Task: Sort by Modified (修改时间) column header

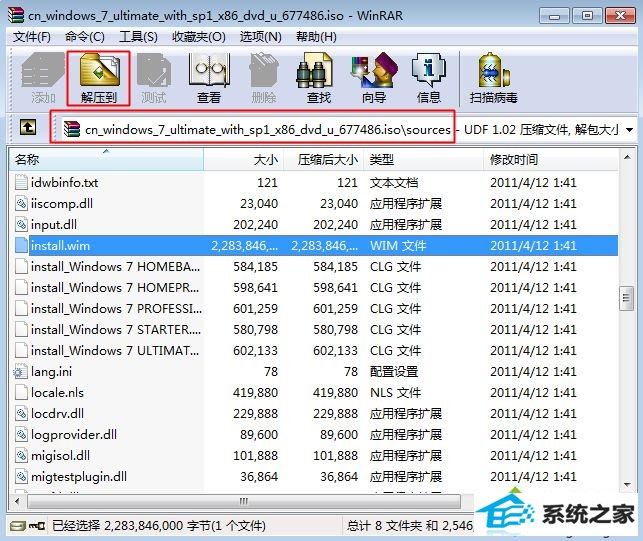Action: 551,159
